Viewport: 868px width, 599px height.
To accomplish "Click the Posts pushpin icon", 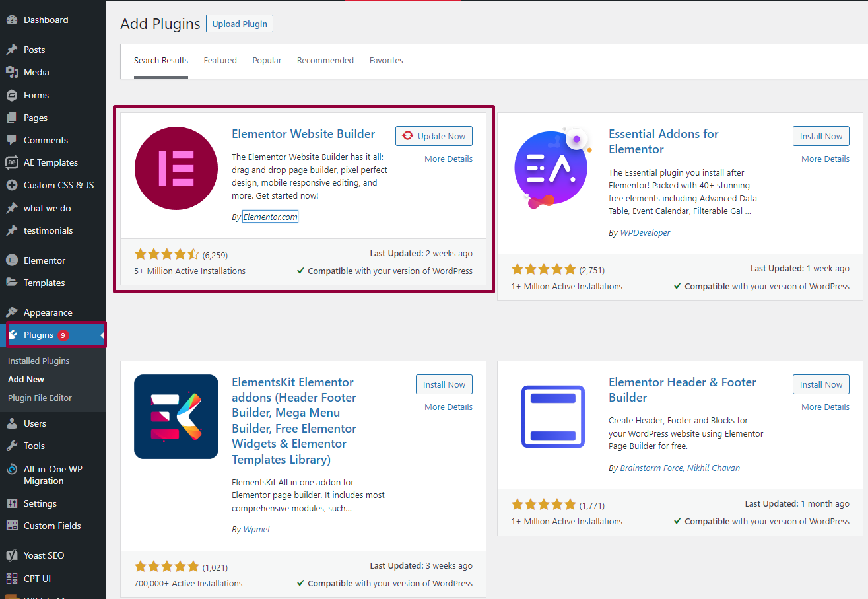I will click(12, 50).
